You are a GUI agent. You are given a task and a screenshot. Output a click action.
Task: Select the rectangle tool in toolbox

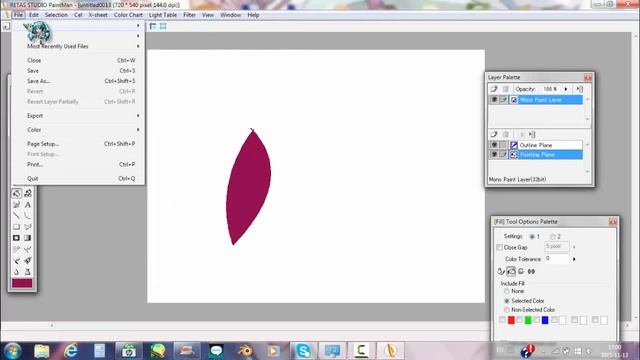(x=17, y=227)
